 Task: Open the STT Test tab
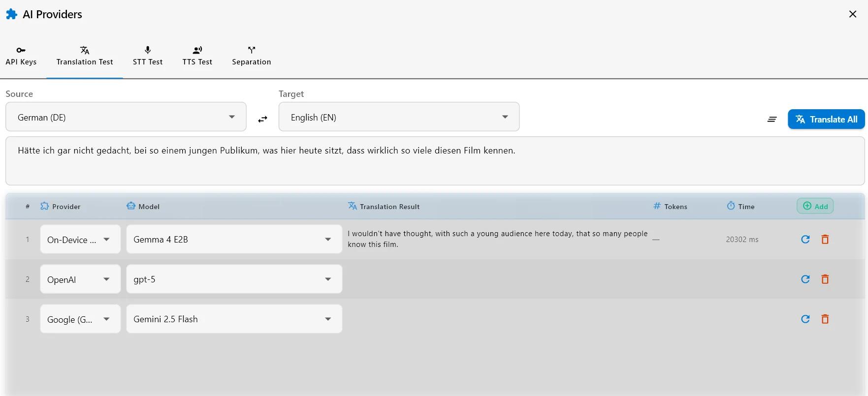(148, 56)
